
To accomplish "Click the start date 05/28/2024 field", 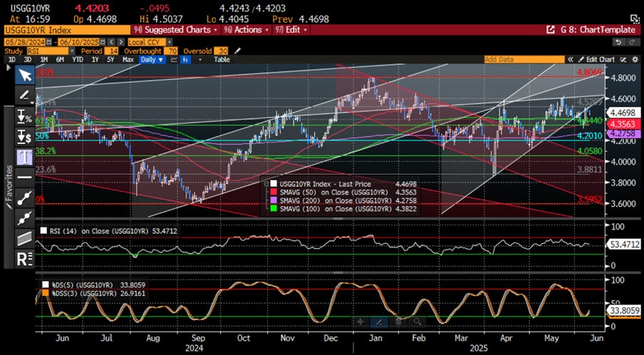I will click(26, 42).
